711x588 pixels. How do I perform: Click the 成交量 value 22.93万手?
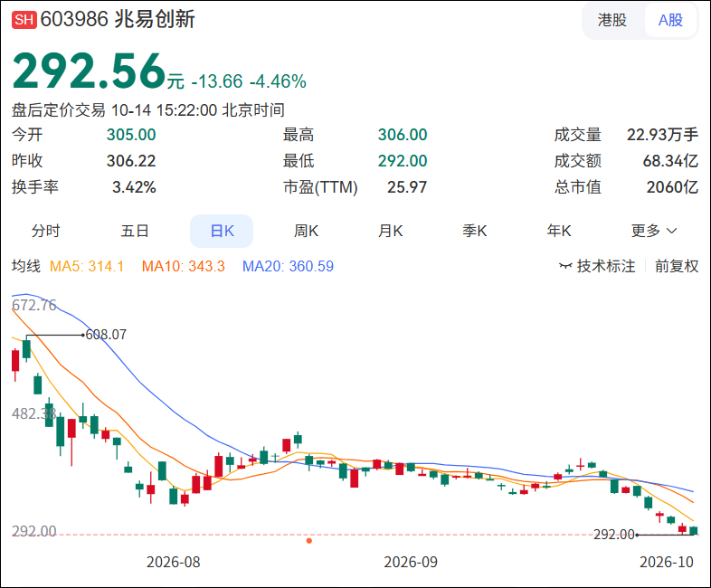pyautogui.click(x=662, y=135)
